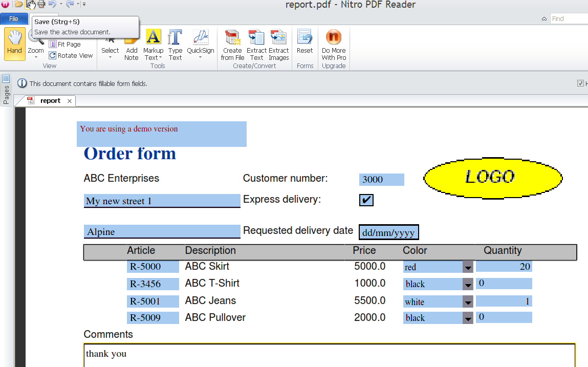This screenshot has width=588, height=367.
Task: Open the color dropdown for ABC Skirt
Action: coord(468,267)
